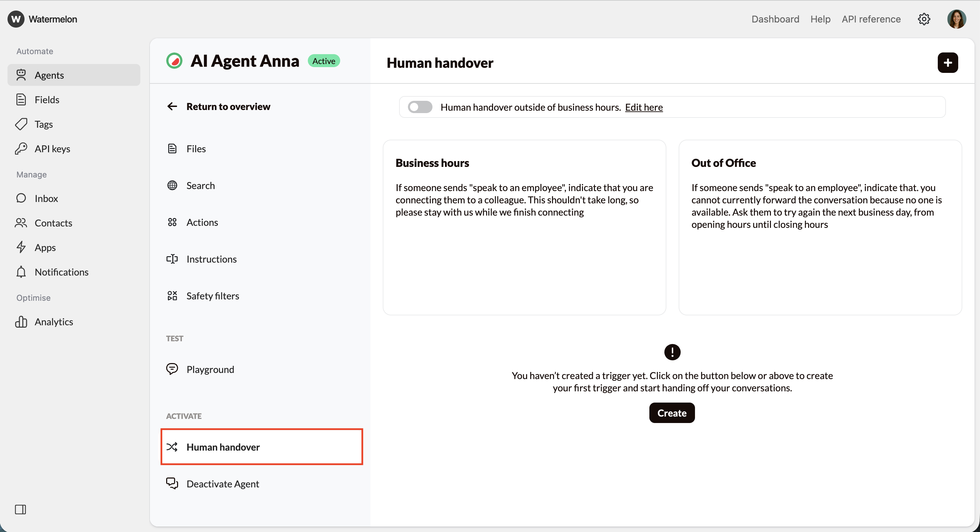Image resolution: width=980 pixels, height=532 pixels.
Task: Click the Safety filters icon
Action: click(x=172, y=296)
